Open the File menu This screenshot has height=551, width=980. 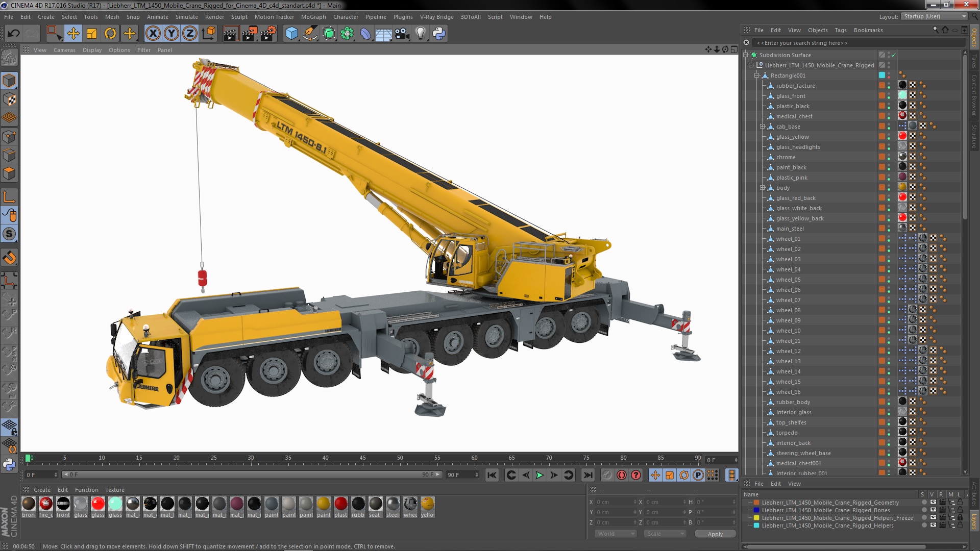(x=9, y=17)
